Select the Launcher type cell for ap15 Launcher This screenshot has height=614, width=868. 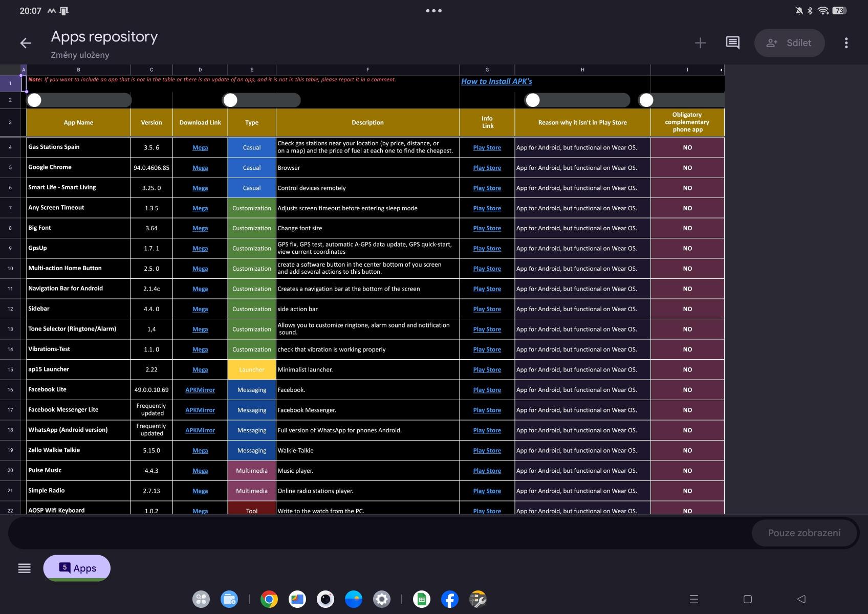coord(251,370)
